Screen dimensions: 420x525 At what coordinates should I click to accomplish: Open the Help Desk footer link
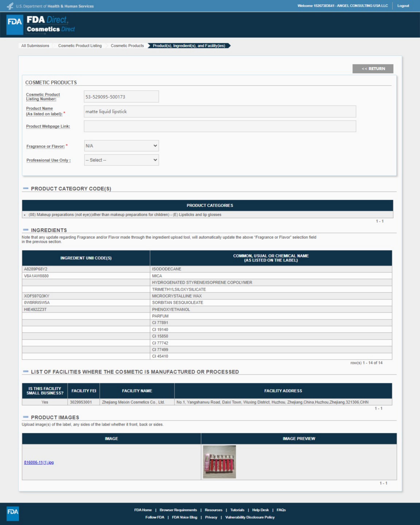point(260,510)
